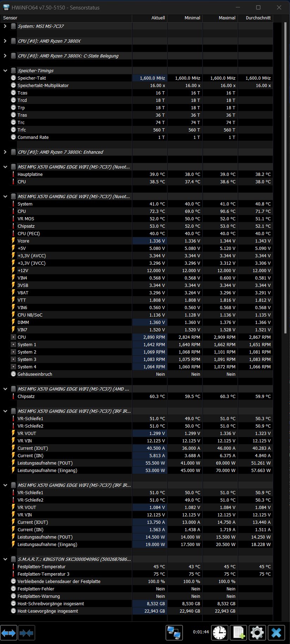
Task: Collapse the first MSI (IRF IR...) group with 40.500 A IOUT
Action: 5,411
